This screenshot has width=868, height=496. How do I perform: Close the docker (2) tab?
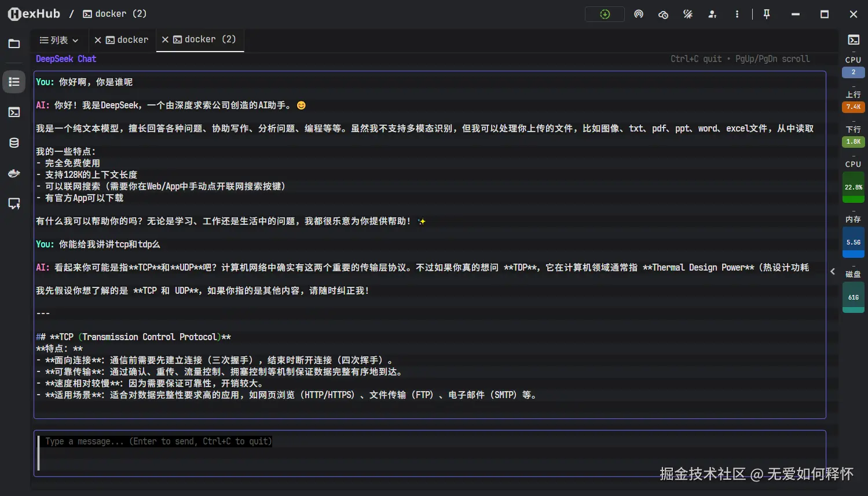click(165, 39)
